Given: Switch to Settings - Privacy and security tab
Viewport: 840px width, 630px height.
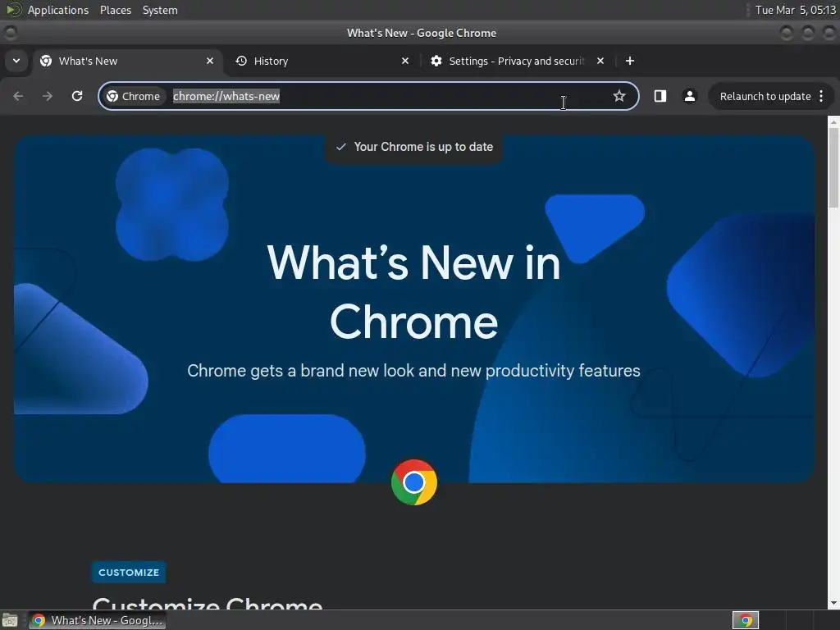Looking at the screenshot, I should (518, 61).
